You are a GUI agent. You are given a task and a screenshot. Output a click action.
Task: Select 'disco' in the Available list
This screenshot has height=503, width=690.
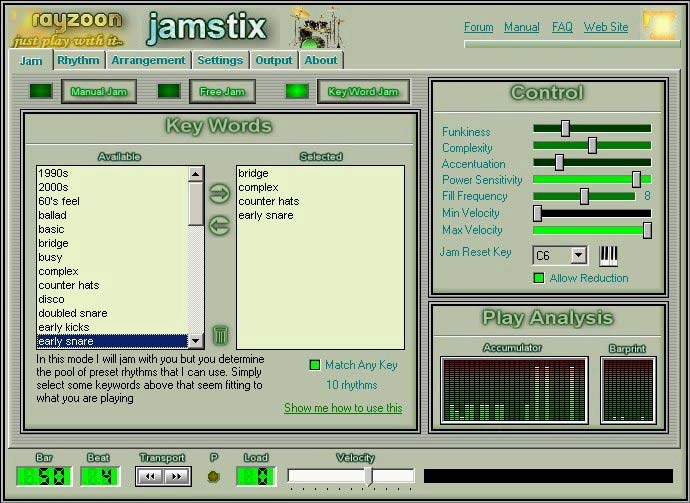click(x=112, y=299)
